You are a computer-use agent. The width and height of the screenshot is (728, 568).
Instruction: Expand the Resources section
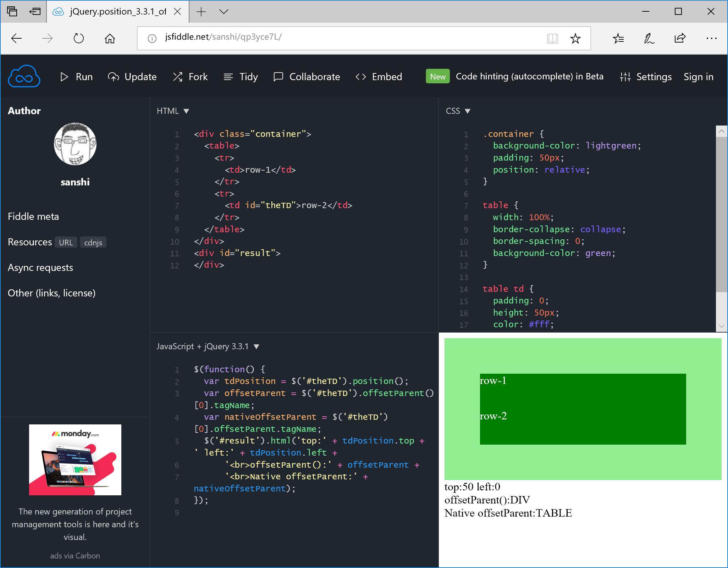point(30,242)
